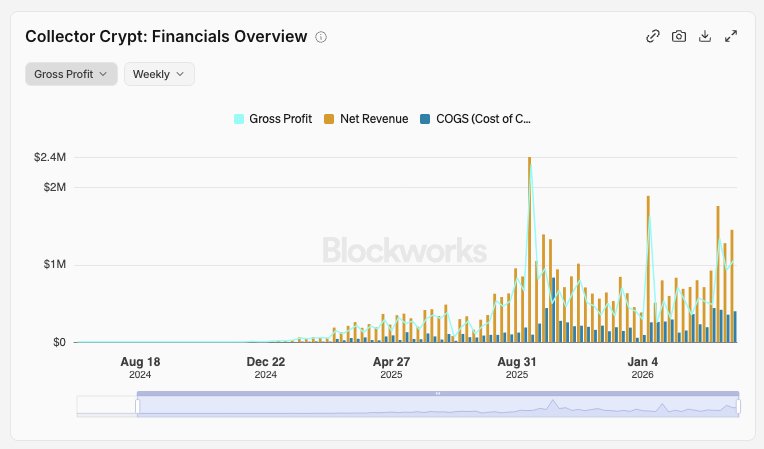
Task: Download the chart data
Action: pos(705,36)
